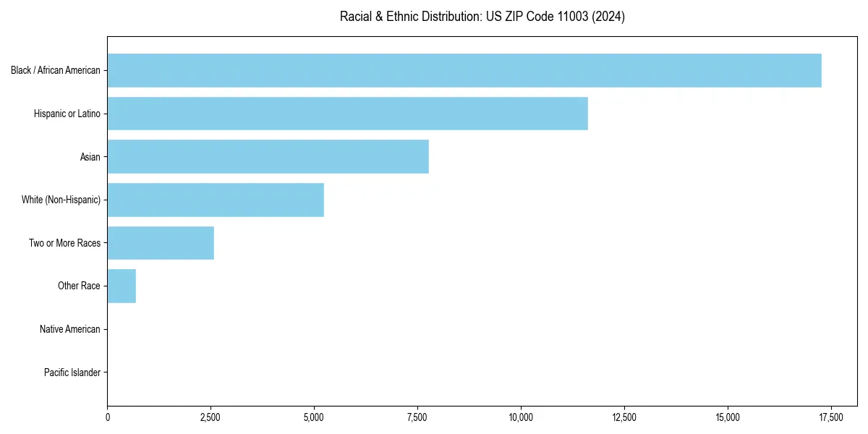Screen dimensions: 868x434
Task: Click the Asian population bar
Action: point(268,156)
